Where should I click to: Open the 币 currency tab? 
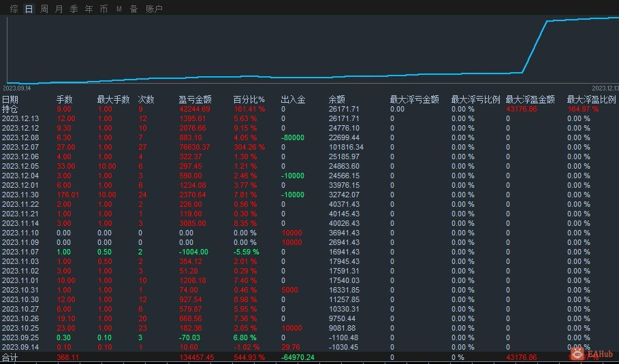(104, 9)
